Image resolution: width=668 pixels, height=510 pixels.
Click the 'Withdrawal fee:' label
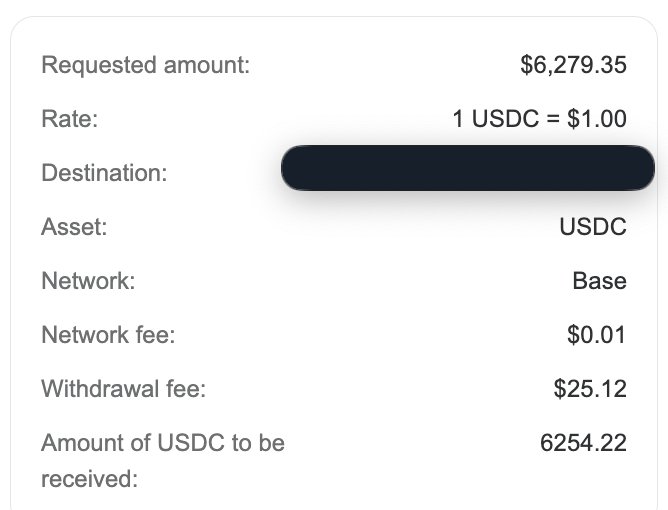pyautogui.click(x=123, y=389)
